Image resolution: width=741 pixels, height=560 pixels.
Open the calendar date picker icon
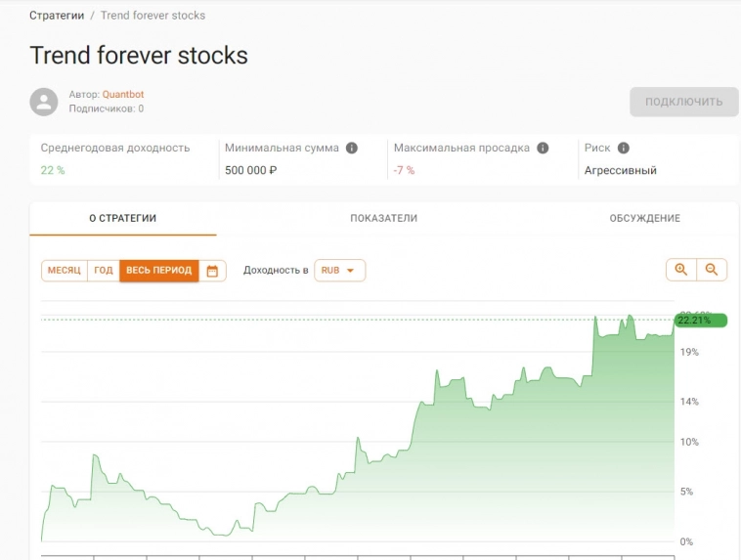(x=212, y=271)
